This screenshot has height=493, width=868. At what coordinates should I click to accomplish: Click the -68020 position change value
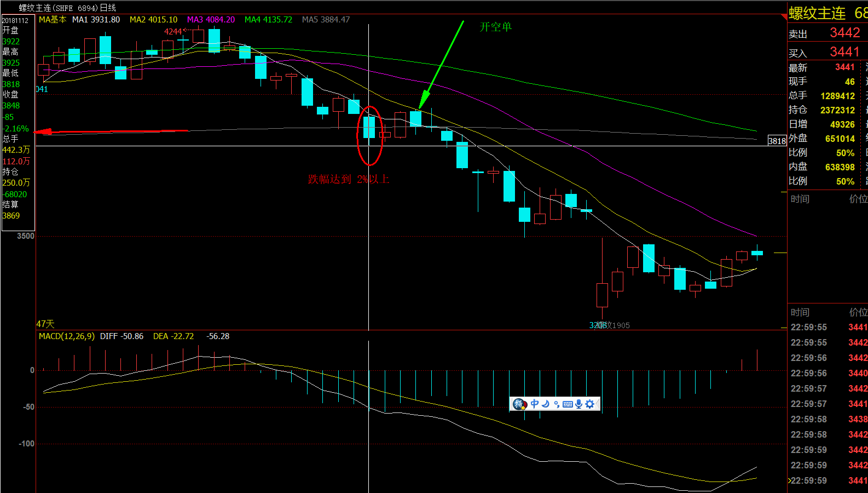click(15, 194)
